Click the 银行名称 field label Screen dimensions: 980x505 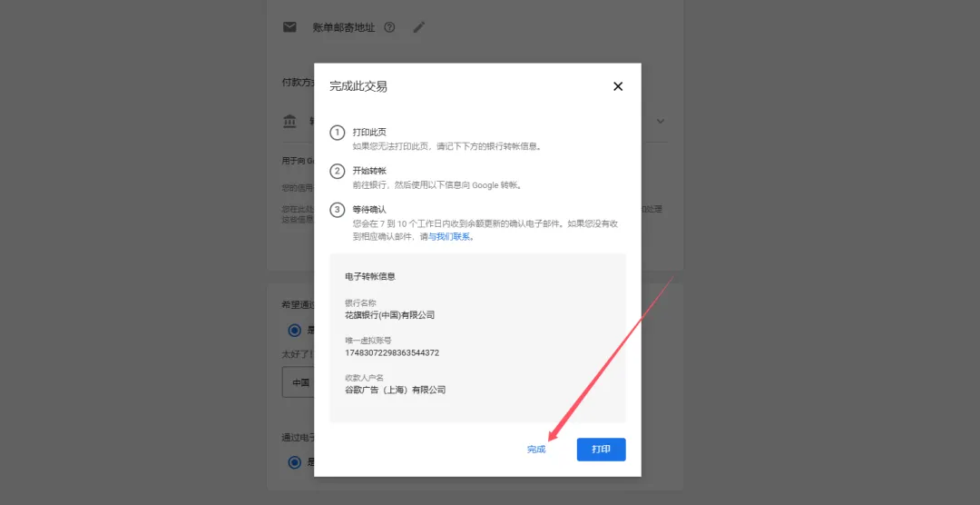pyautogui.click(x=361, y=302)
